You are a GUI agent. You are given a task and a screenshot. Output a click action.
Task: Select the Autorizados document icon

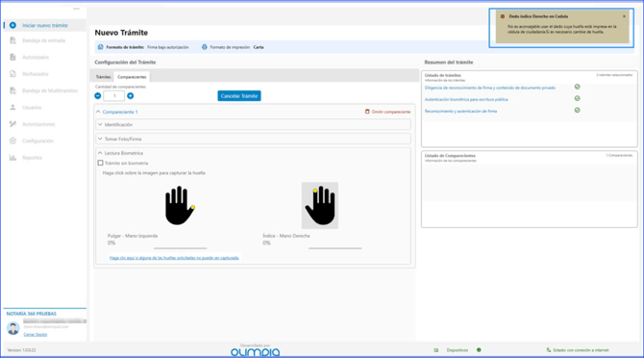click(12, 57)
